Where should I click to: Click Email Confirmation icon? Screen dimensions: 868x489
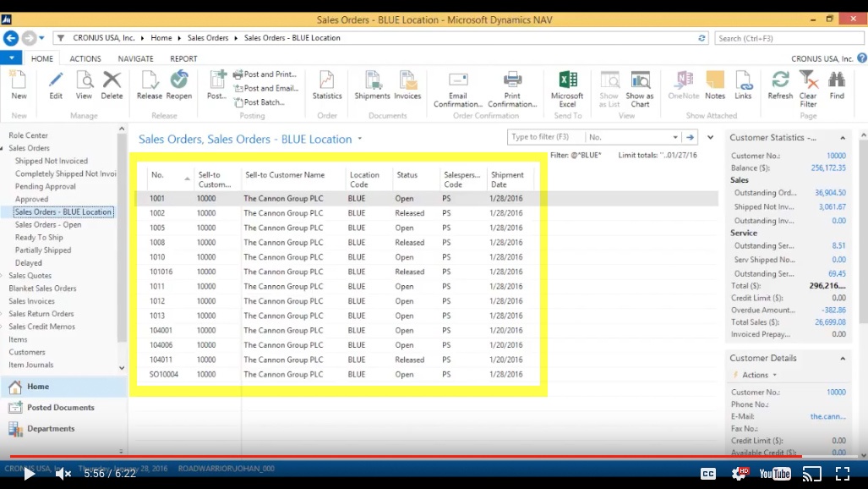pyautogui.click(x=458, y=90)
